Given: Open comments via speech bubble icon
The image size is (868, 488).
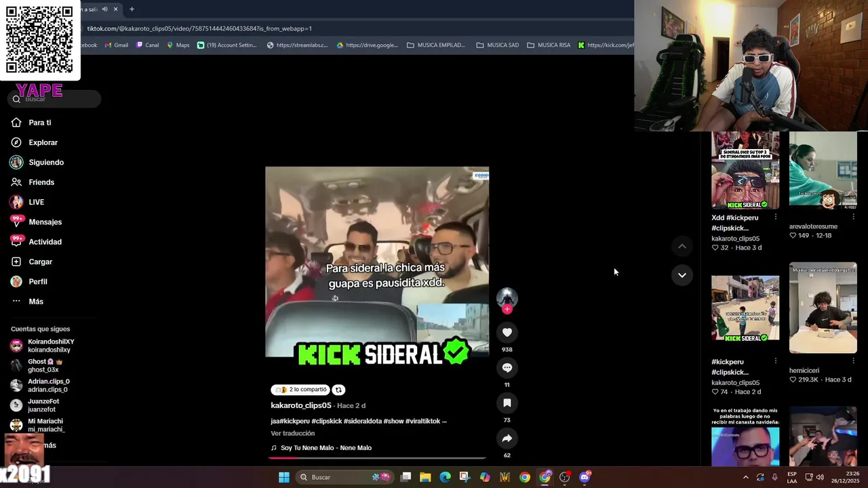Looking at the screenshot, I should 507,367.
